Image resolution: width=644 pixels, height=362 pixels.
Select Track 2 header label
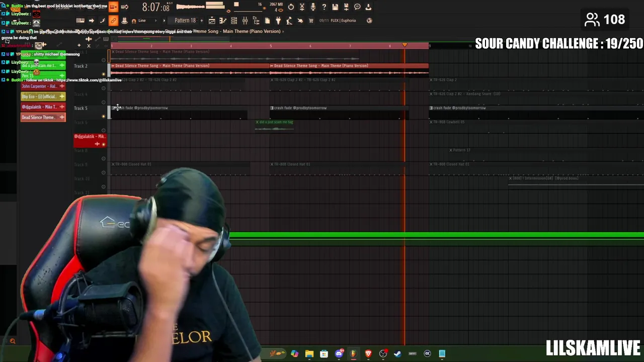[80, 66]
